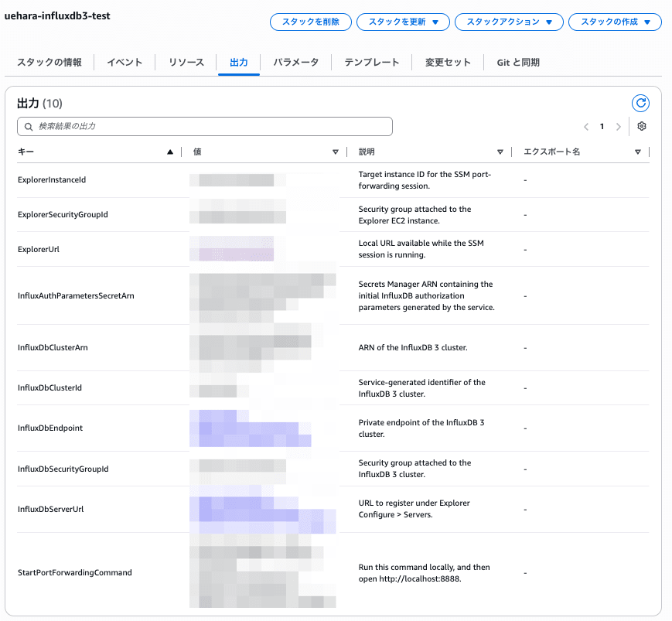Click 'Secrets Manager ARN containing' description
672x621 pixels.
click(426, 295)
